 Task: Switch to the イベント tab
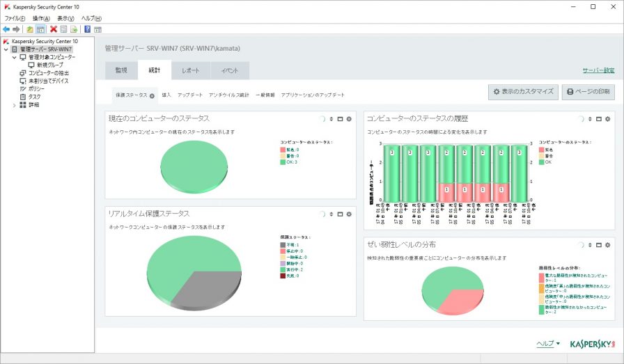[230, 70]
